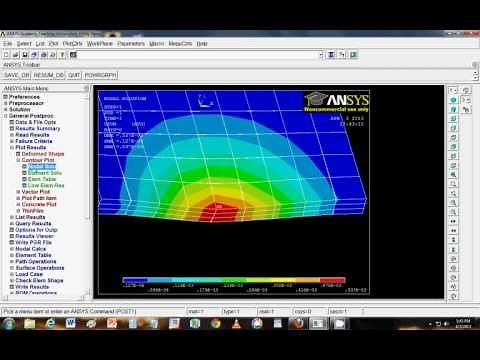Viewport: 480px width, 360px height.
Task: Click the ANSYS Help question-mark icon
Action: pos(62,55)
